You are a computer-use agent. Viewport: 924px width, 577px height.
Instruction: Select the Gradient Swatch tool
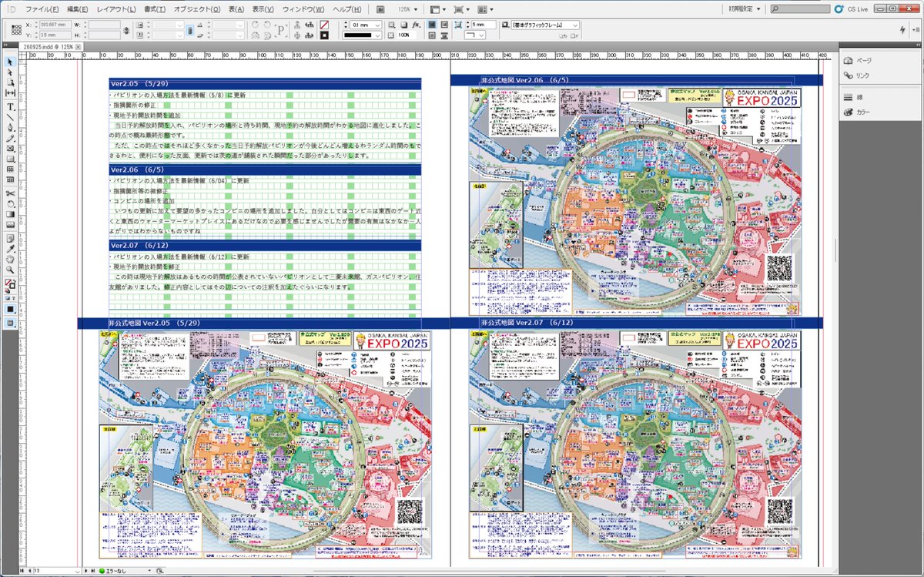[x=10, y=214]
